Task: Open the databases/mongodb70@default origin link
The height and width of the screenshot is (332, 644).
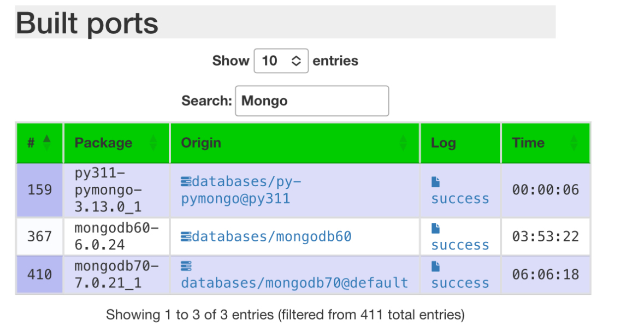Action: click(294, 283)
